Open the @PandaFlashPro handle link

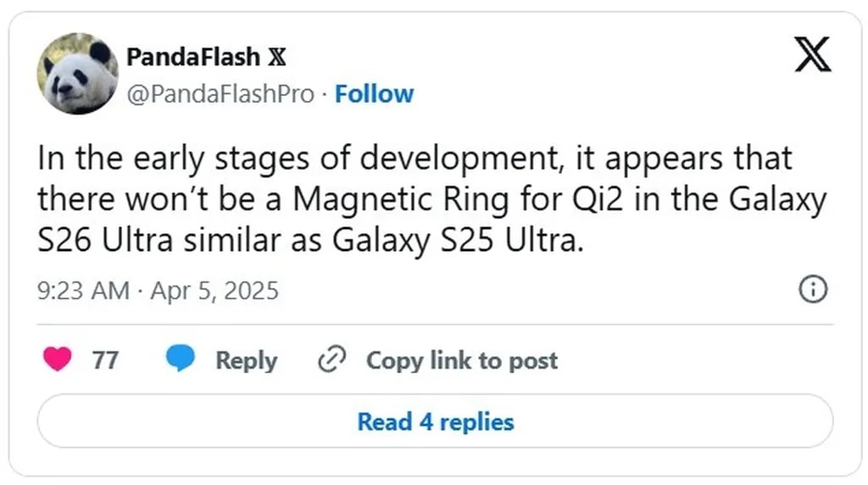coord(220,93)
